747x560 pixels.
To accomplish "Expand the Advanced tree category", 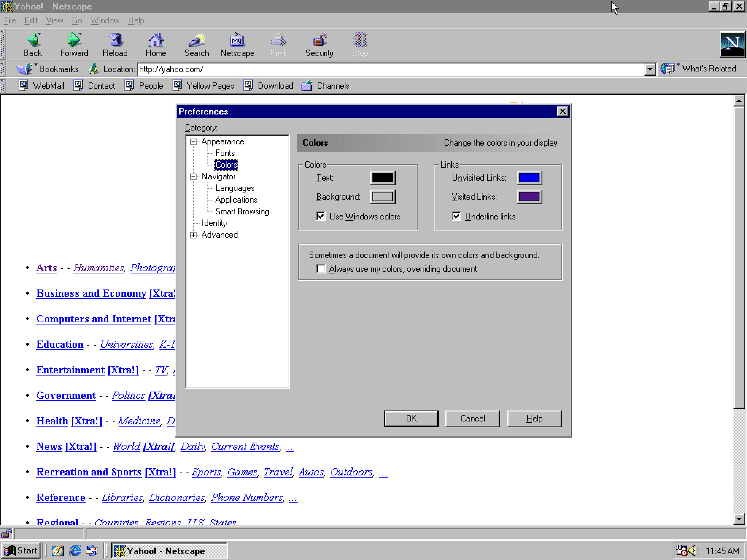I will point(193,235).
